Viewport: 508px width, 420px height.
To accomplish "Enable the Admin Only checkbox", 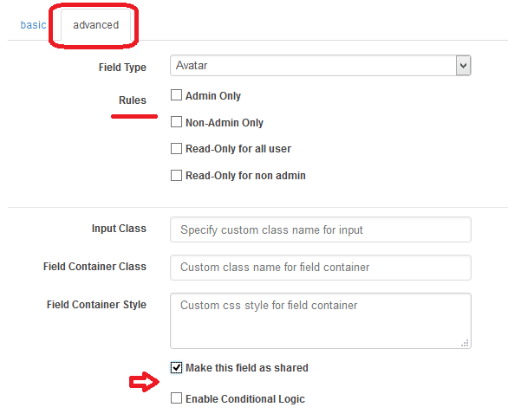I will (x=176, y=95).
